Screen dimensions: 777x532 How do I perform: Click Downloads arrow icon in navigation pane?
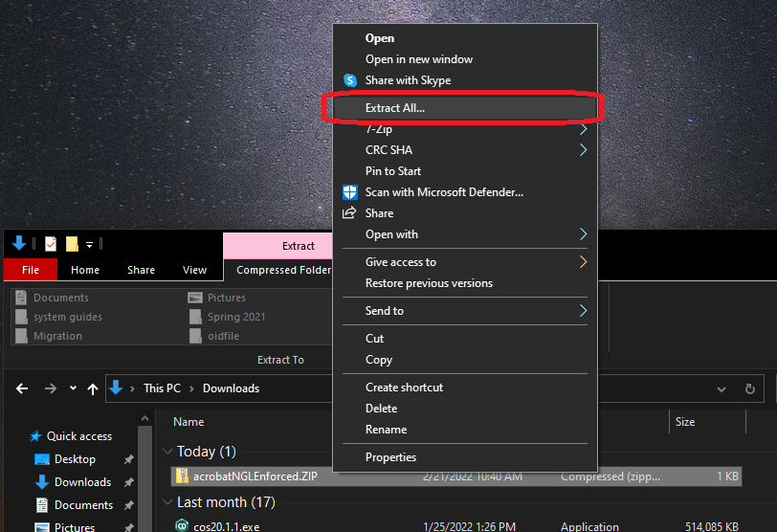coord(42,482)
